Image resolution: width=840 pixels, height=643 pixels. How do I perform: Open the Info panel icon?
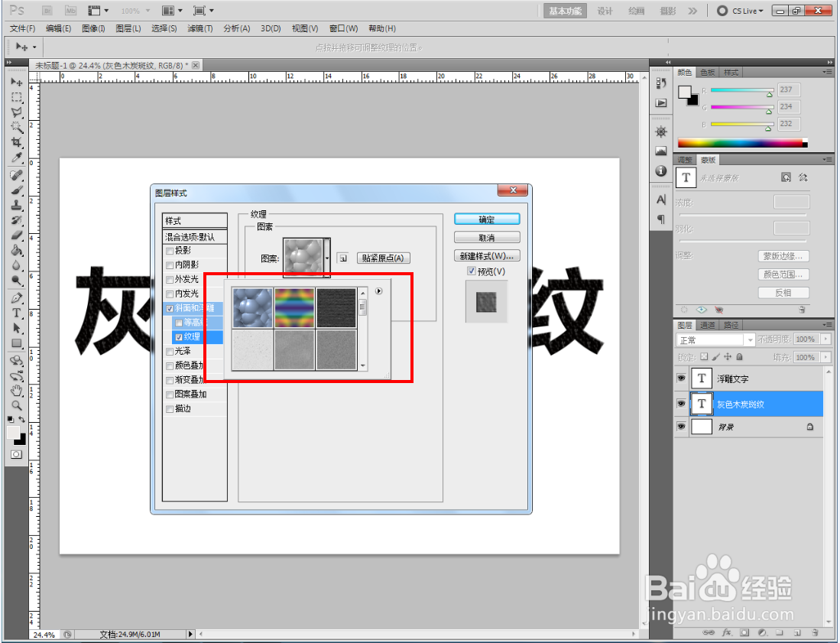[661, 171]
